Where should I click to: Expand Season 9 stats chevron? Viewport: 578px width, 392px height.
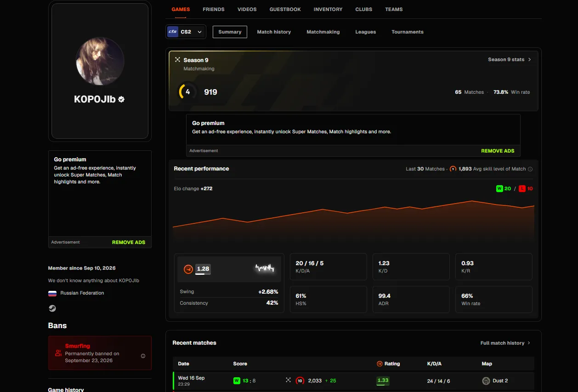tap(529, 60)
